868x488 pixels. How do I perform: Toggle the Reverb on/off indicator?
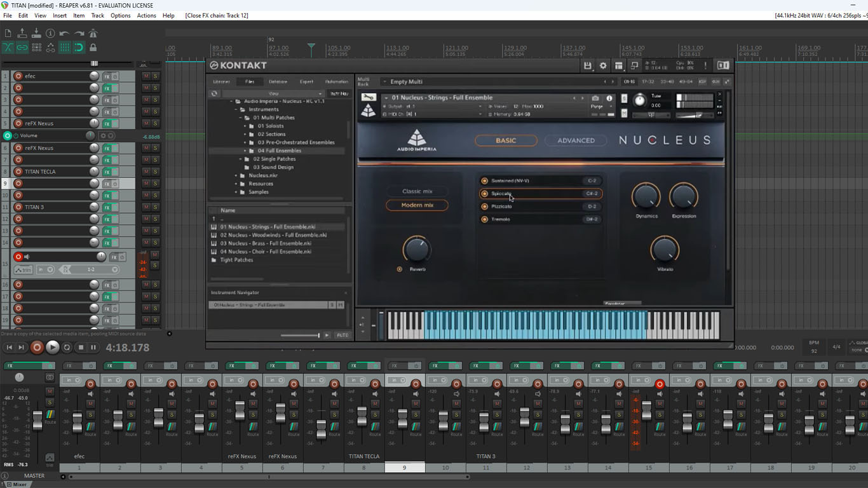[x=400, y=269]
